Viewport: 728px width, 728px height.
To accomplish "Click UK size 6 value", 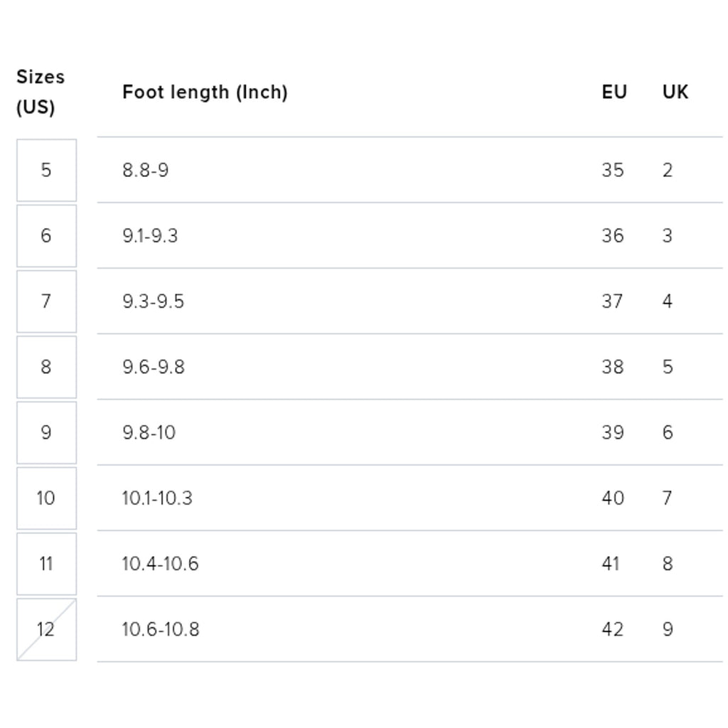I will [x=668, y=432].
